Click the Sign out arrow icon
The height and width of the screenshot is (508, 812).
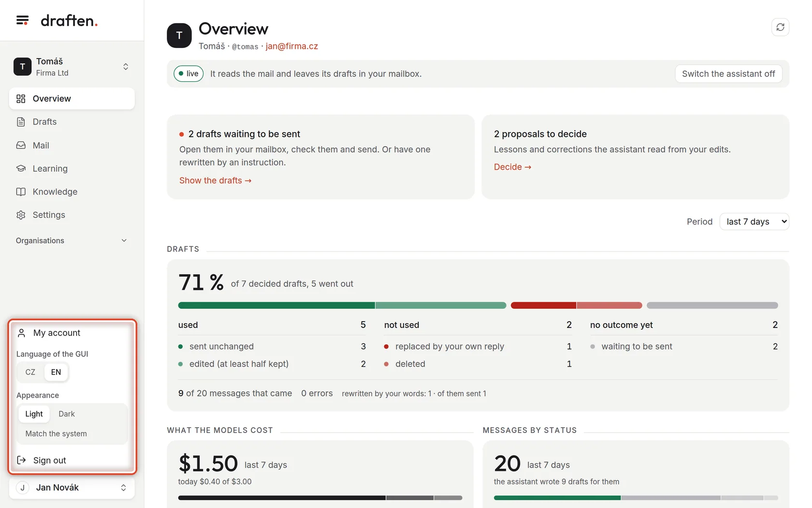click(21, 460)
